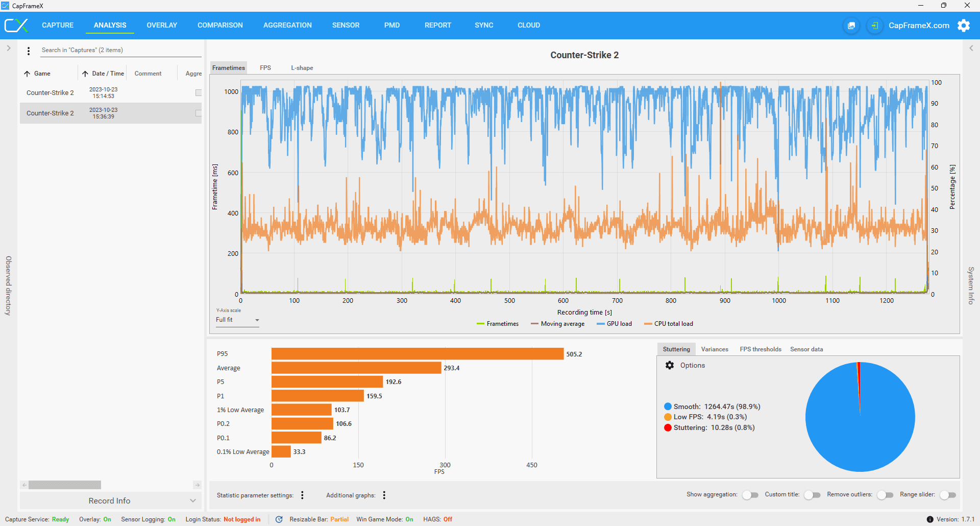Toggle GPU load legend series
980x526 pixels.
coord(614,324)
